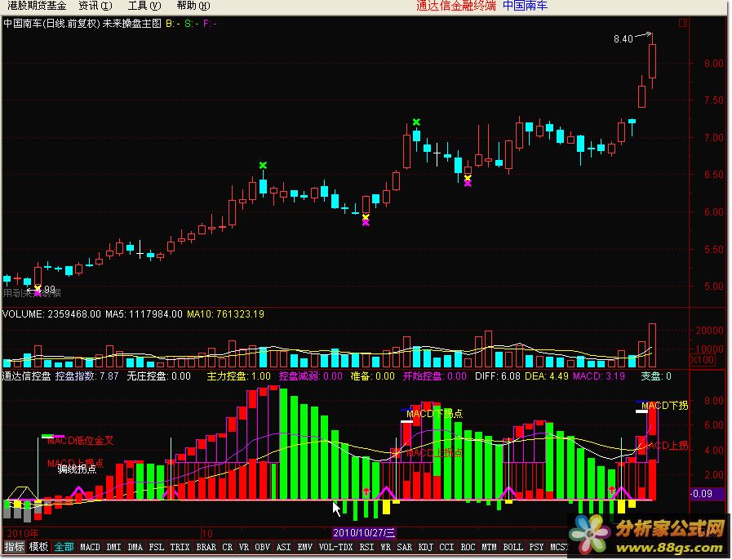The height and width of the screenshot is (560, 732).
Task: Click the 准备: 0.00 value
Action: click(373, 376)
